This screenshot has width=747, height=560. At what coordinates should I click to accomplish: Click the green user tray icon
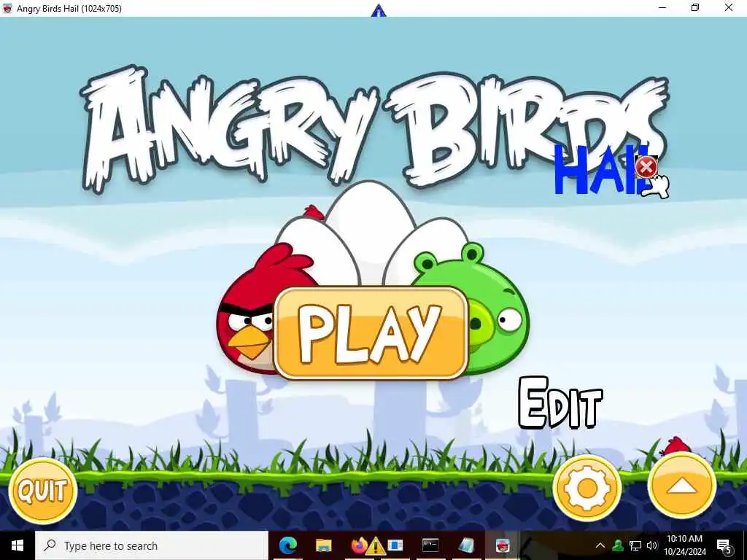618,545
